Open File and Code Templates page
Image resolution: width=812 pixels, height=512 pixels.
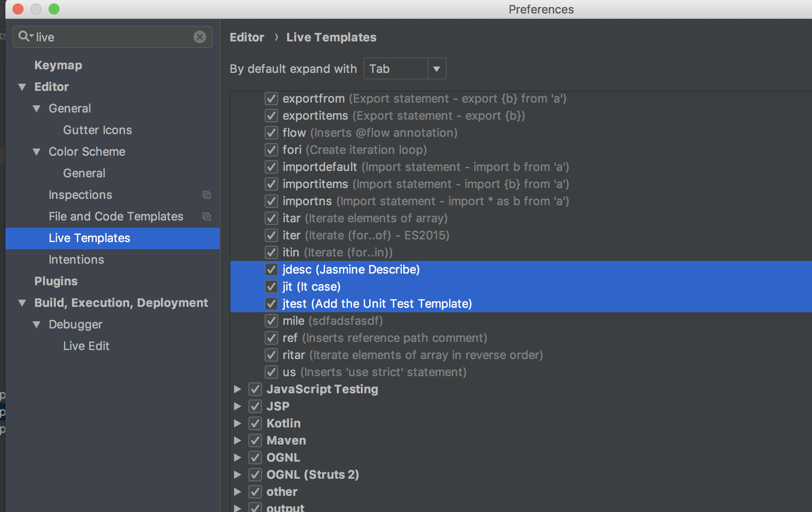click(x=116, y=216)
